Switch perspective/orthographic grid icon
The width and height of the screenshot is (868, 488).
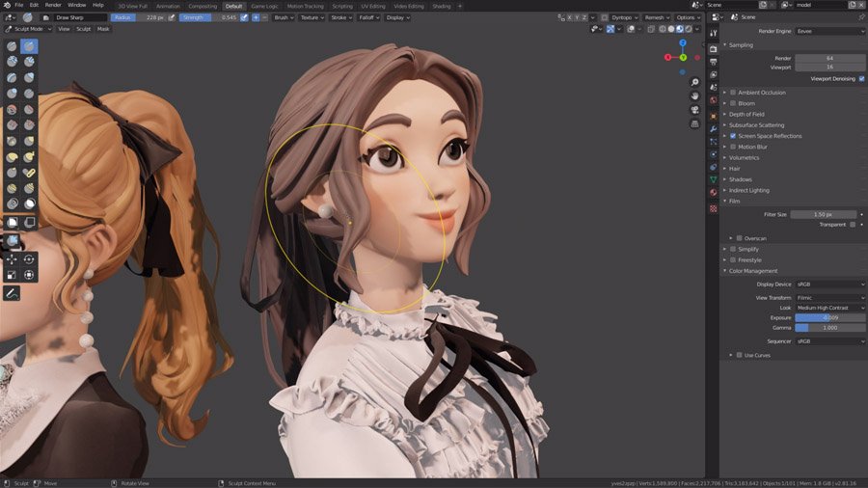pyautogui.click(x=694, y=124)
